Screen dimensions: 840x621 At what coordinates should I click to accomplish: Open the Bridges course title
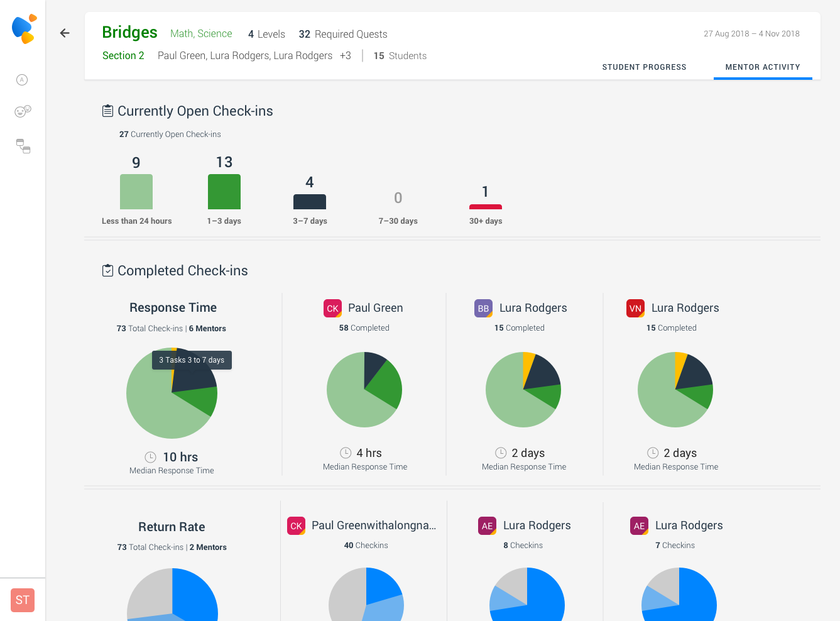(129, 33)
